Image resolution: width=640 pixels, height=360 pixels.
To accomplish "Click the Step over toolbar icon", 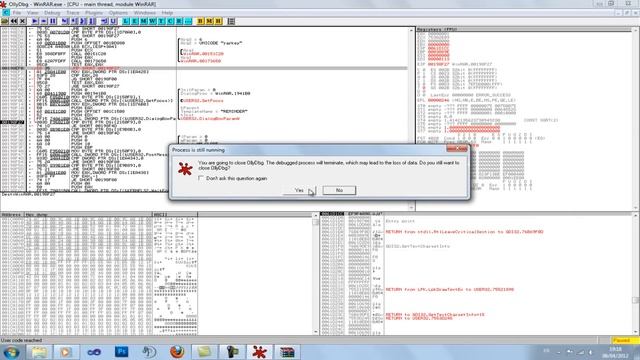I will 74,21.
